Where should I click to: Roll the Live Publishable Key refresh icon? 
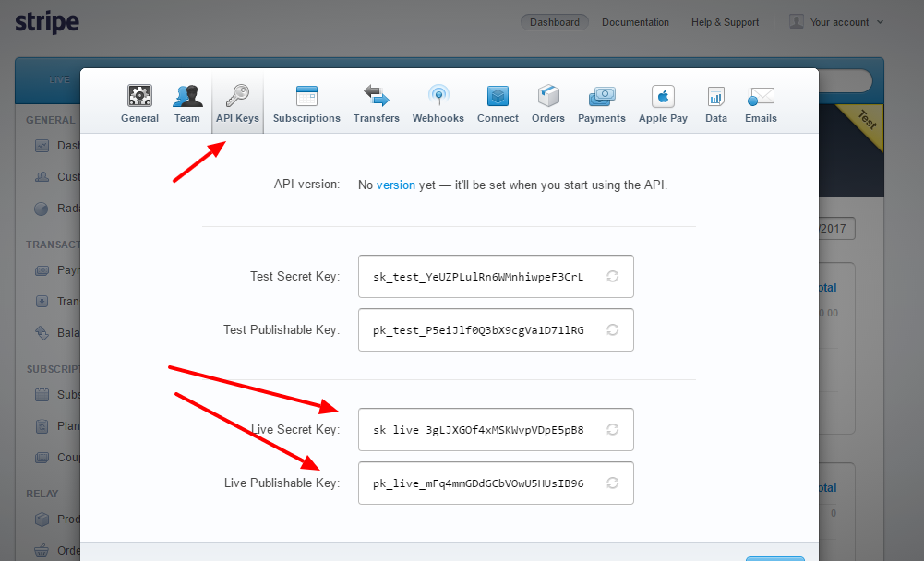coord(612,483)
